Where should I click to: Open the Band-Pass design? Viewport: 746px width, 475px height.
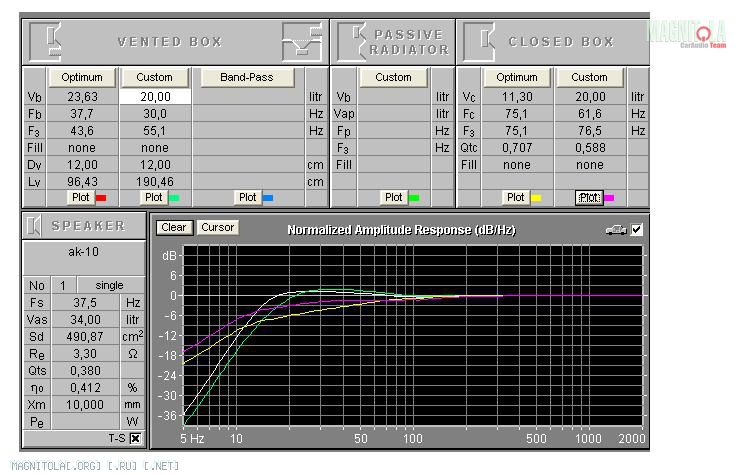(x=247, y=78)
